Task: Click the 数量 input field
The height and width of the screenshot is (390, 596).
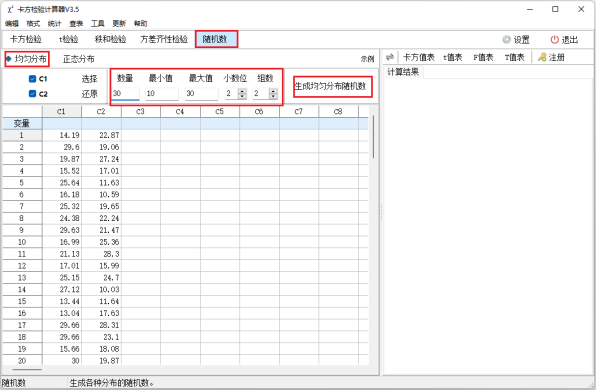Action: [x=125, y=94]
